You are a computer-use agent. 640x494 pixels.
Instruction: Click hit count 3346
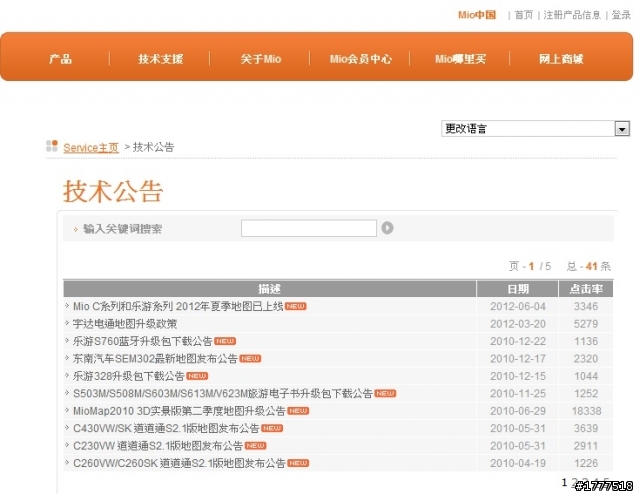(586, 306)
